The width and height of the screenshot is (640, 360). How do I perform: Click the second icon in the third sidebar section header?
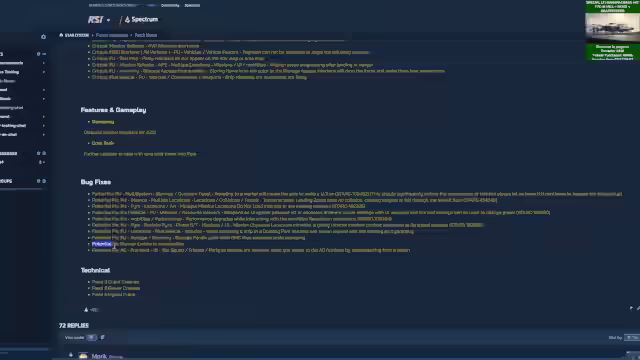(x=44, y=181)
